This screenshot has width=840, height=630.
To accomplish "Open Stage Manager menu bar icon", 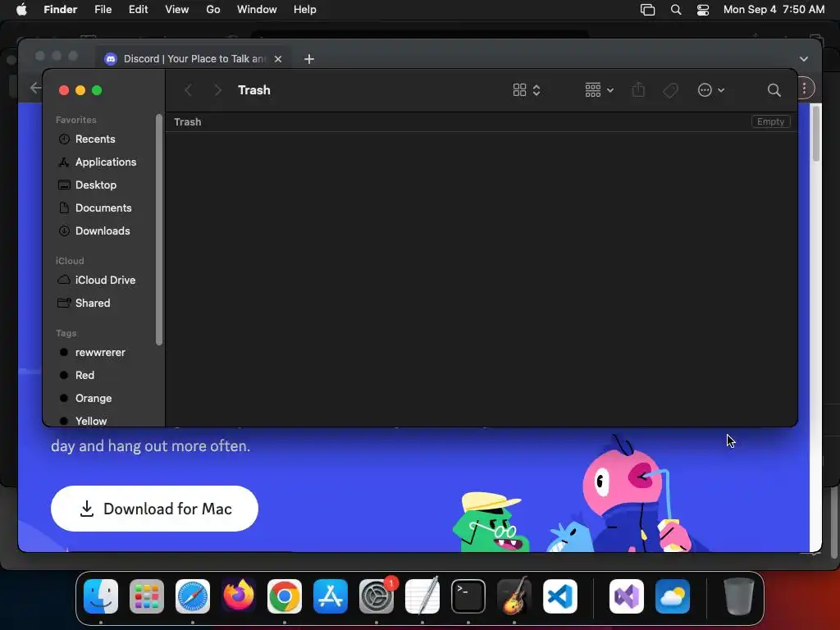I will (648, 10).
